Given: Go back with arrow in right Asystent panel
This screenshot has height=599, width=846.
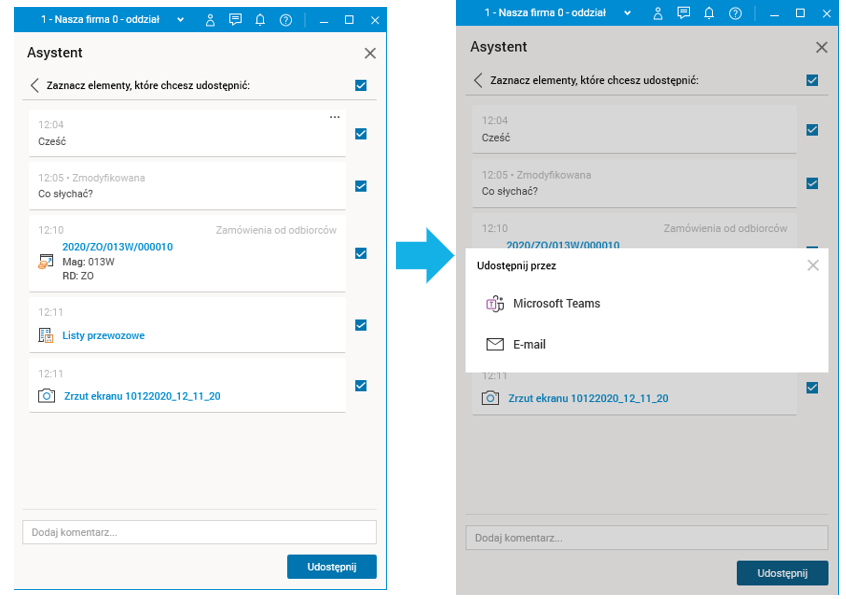Looking at the screenshot, I should tap(478, 80).
